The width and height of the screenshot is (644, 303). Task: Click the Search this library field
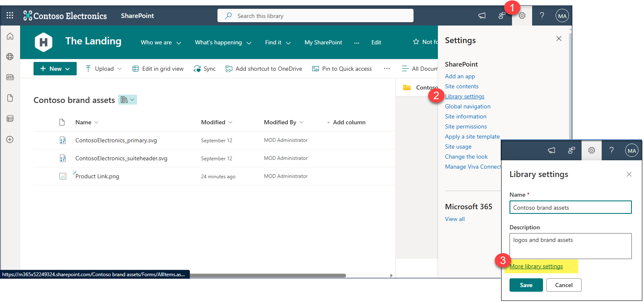coord(315,16)
